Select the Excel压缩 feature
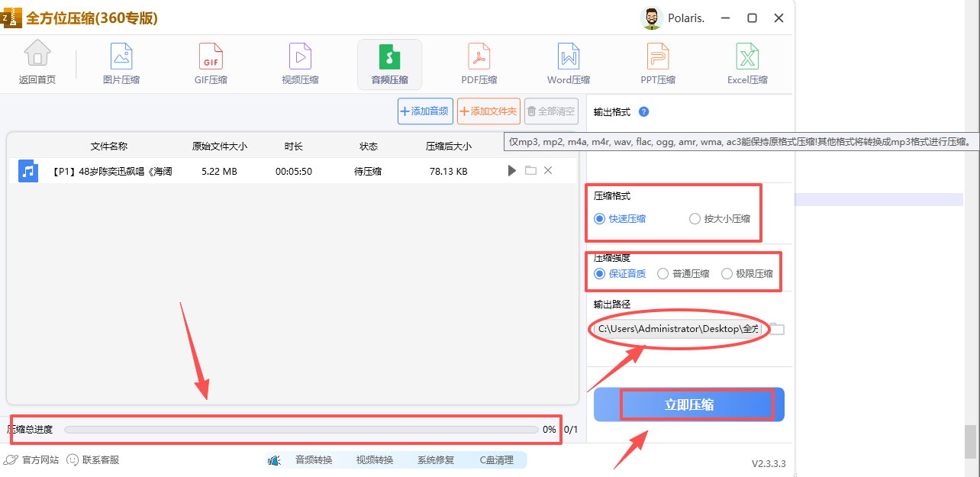This screenshot has width=980, height=477. pos(746,63)
